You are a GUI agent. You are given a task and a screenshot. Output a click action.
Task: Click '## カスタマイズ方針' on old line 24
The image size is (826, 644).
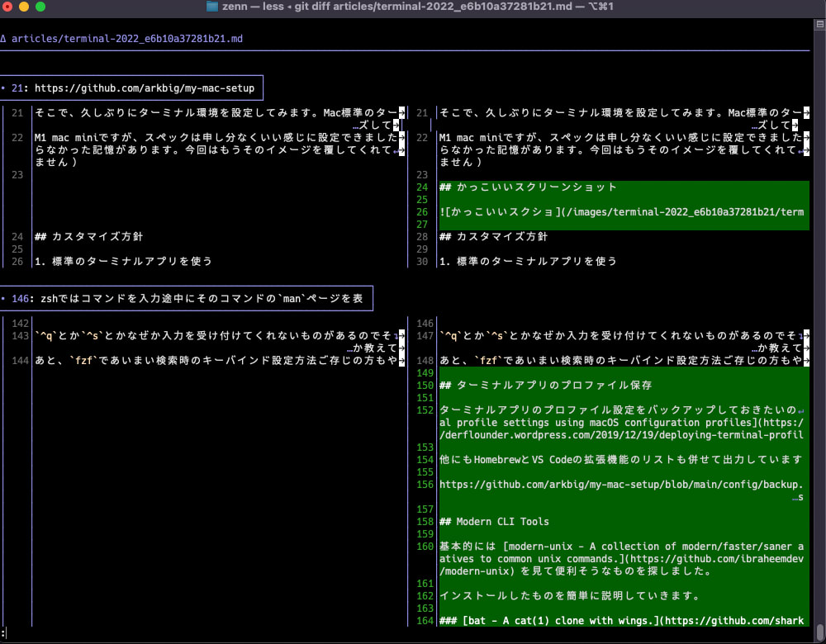coord(88,236)
